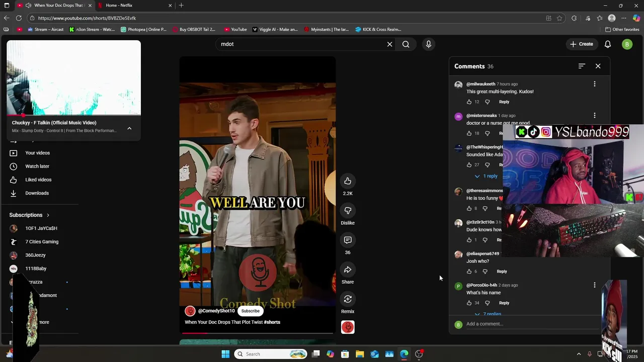Expand the Subscriptions section arrow
Screen dimensions: 644x362
pyautogui.click(x=48, y=215)
